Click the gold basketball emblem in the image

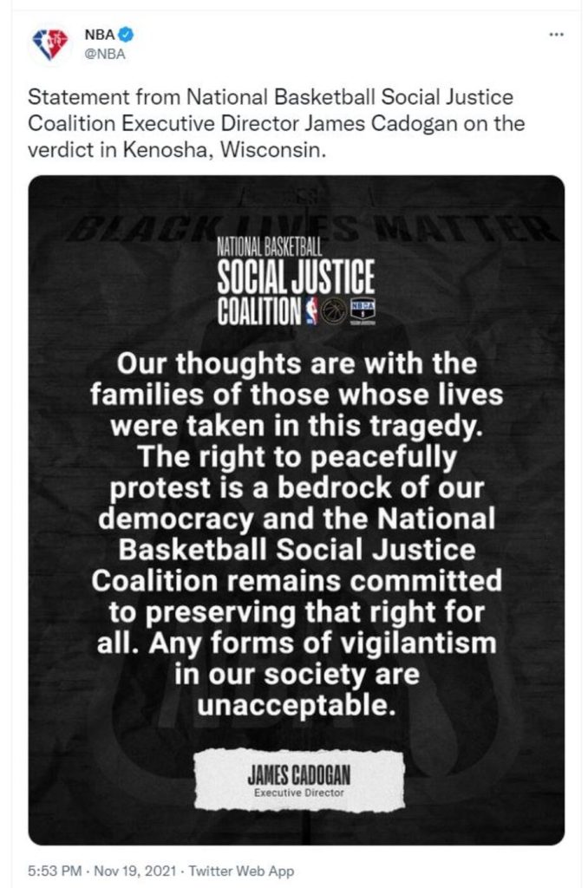coord(332,309)
